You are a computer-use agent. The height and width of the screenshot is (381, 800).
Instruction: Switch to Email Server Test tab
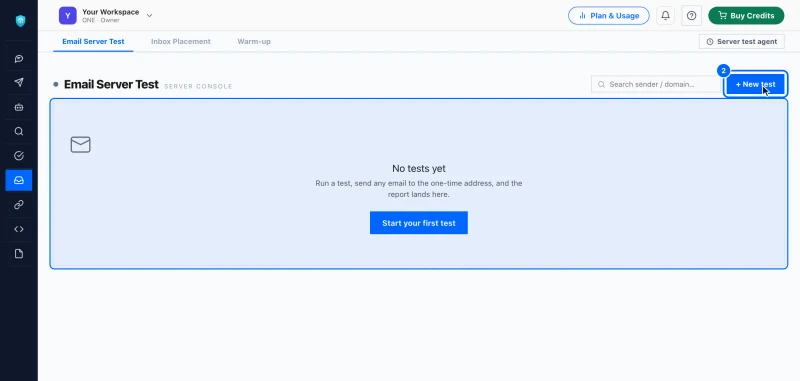[93, 42]
